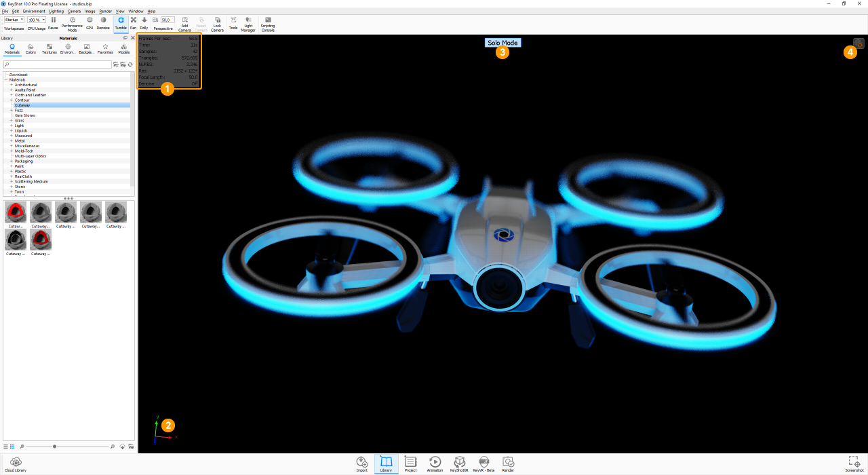Image resolution: width=868 pixels, height=475 pixels.
Task: Activate the Dolly tool
Action: 143,22
